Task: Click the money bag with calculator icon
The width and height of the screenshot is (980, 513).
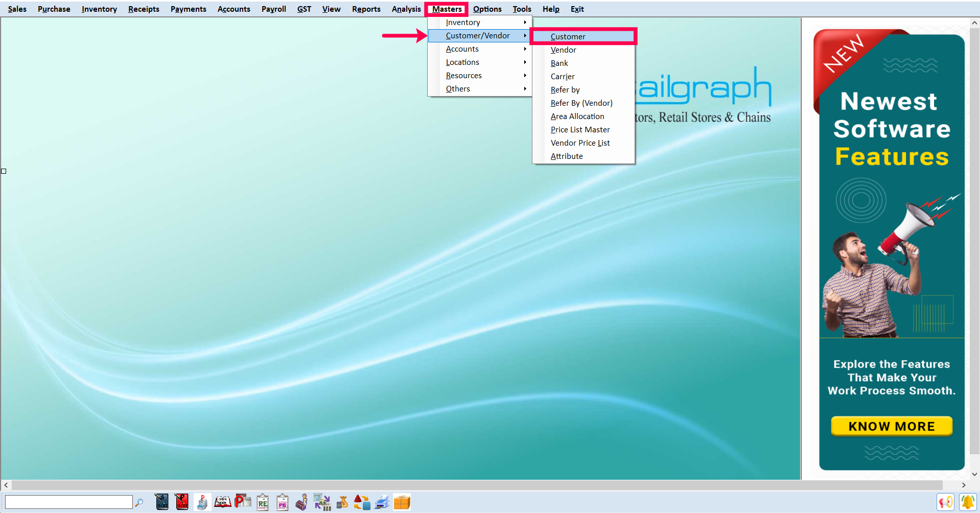Action: [342, 502]
